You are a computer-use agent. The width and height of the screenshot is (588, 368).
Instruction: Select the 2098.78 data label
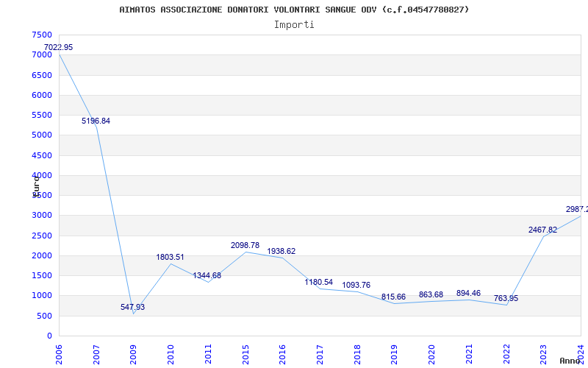(245, 245)
